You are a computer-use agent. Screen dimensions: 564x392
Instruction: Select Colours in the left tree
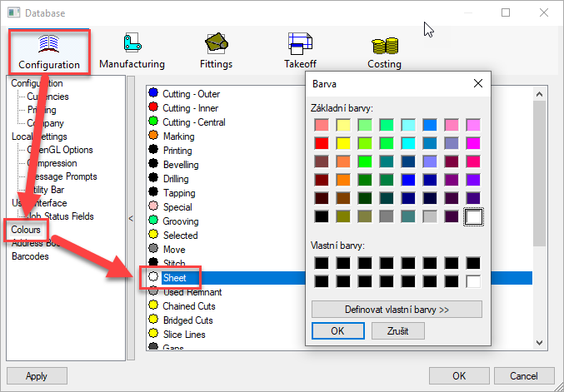pos(26,229)
